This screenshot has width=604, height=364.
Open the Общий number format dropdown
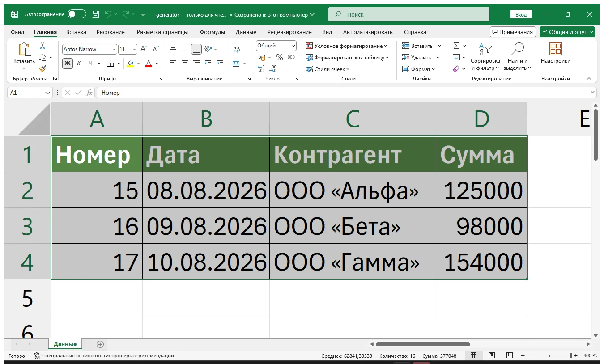(x=293, y=46)
